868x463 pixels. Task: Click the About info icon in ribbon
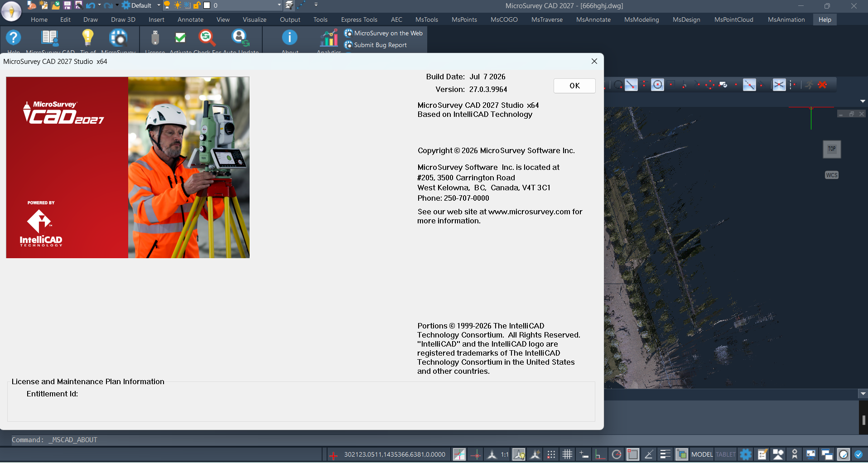point(290,38)
